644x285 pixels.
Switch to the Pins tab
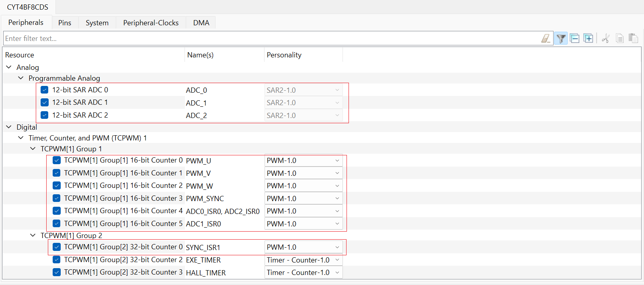point(65,23)
